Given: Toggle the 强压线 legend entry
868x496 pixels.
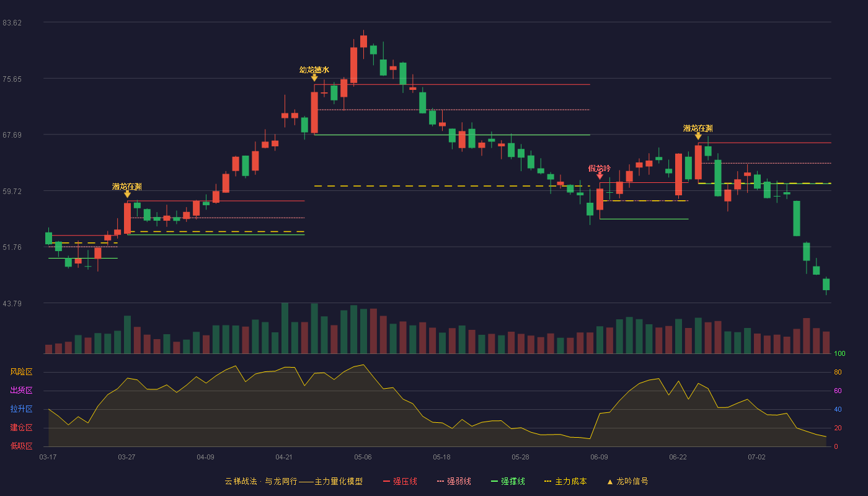Looking at the screenshot, I should coord(400,481).
